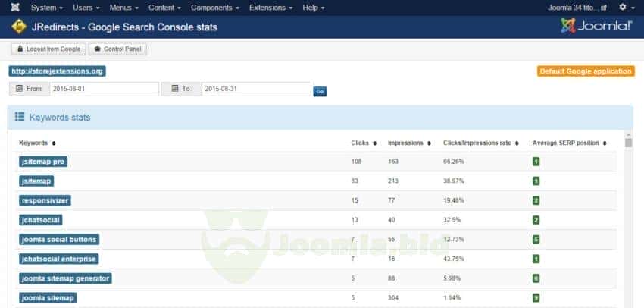The image size is (644, 308).
Task: Open the System menu
Action: tap(47, 8)
